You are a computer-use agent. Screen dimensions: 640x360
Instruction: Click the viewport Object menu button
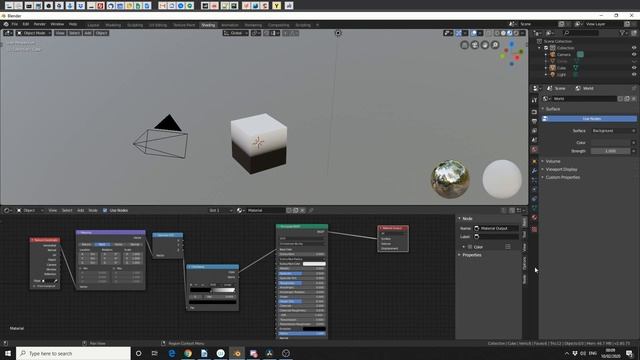pyautogui.click(x=101, y=33)
